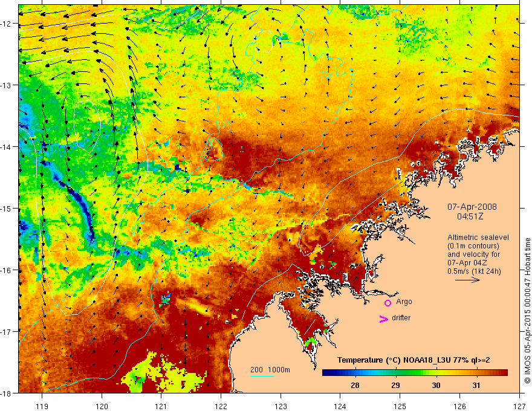Click longitude axis label 119
This screenshot has height=411, width=532.
point(42,406)
